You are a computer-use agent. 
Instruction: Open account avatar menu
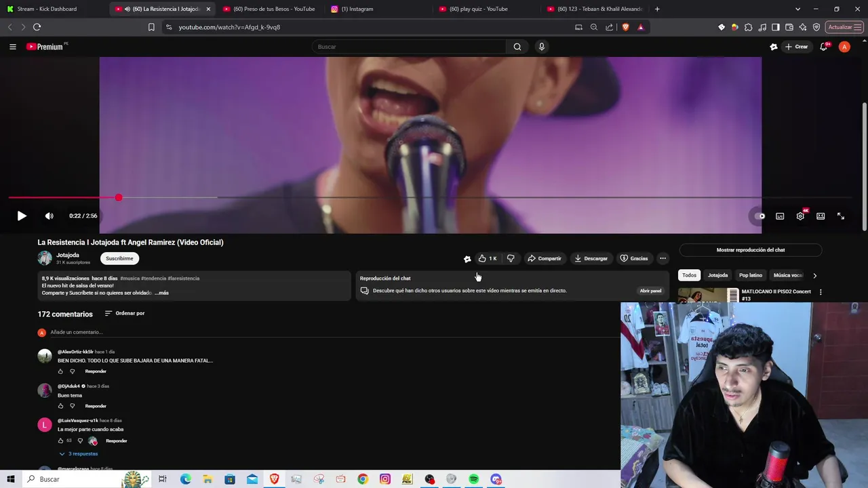click(844, 47)
